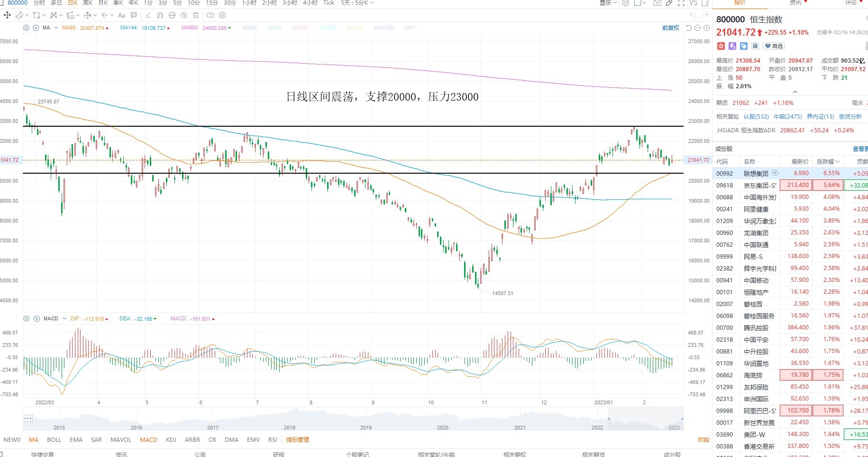Select the KDJ indicator
The height and width of the screenshot is (457, 868).
coord(171,440)
